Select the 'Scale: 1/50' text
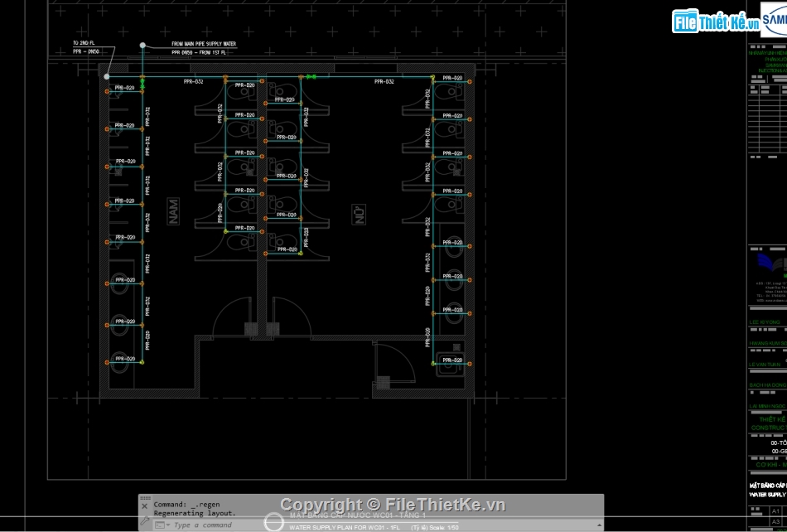 (x=442, y=528)
